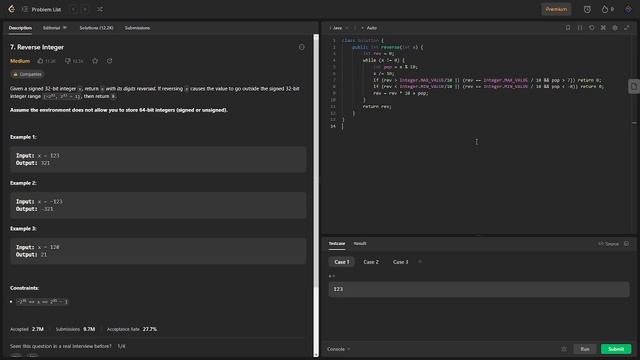This screenshot has height=360, width=640.
Task: Click the 'return rev;' code line
Action: [x=377, y=107]
